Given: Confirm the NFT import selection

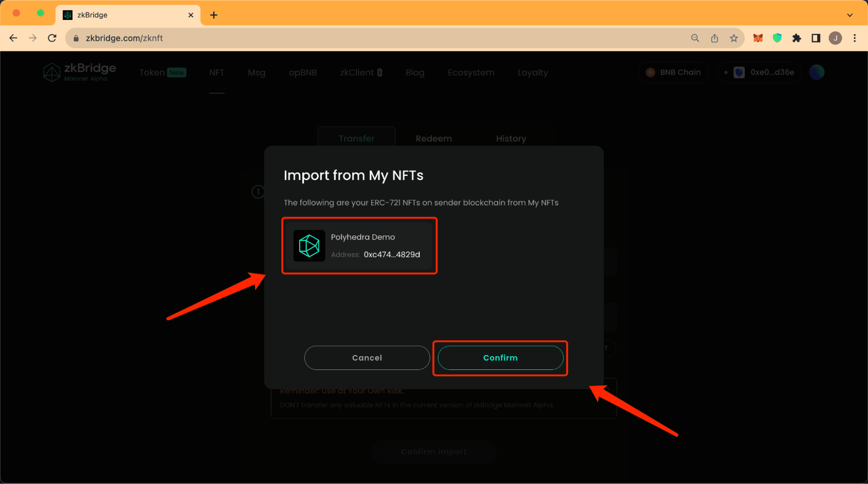Looking at the screenshot, I should coord(500,358).
